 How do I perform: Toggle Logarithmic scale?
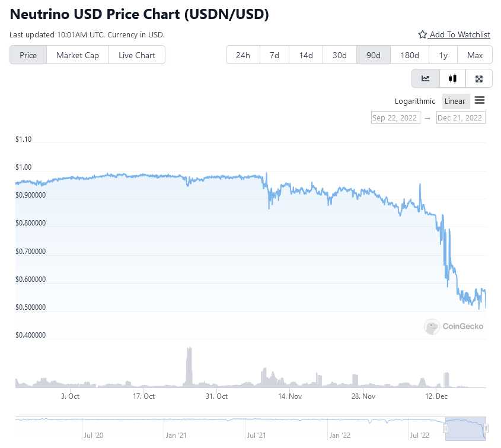415,101
